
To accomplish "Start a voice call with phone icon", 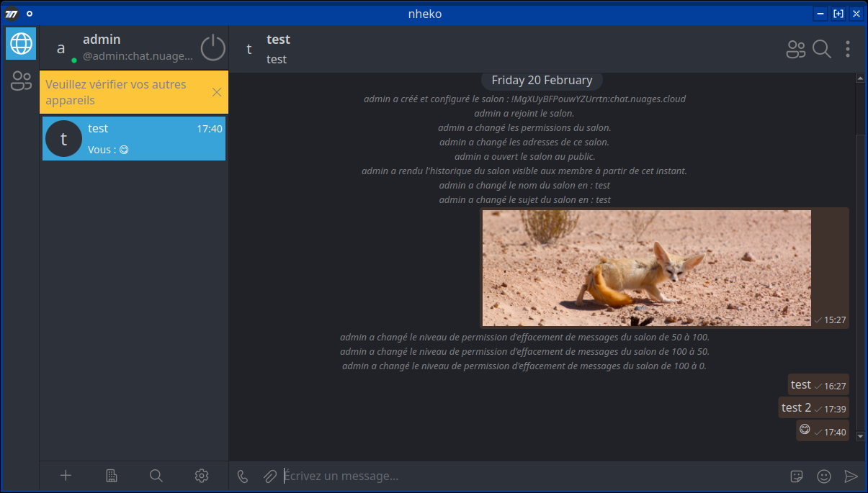I will 243,476.
